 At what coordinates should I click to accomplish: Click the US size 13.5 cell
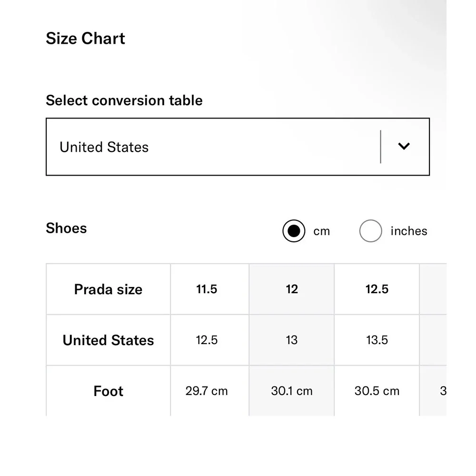[377, 340]
